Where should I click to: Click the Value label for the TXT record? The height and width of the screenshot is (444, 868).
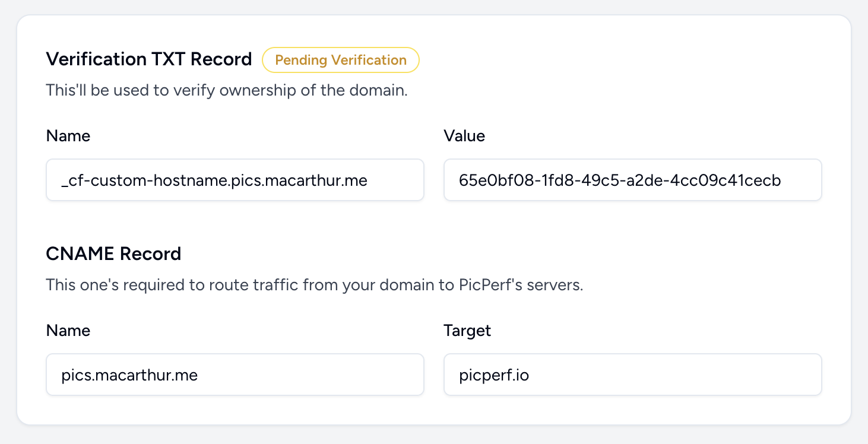[464, 136]
